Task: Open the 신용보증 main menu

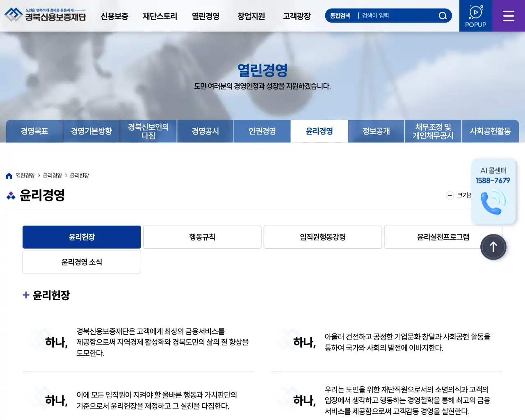Action: (x=114, y=16)
